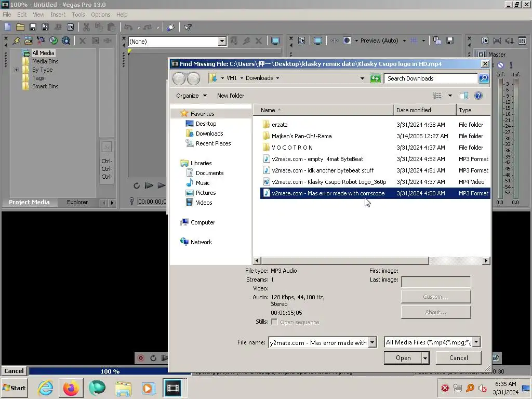Open the File name combo dropdown arrow
532x399 pixels.
tap(372, 342)
